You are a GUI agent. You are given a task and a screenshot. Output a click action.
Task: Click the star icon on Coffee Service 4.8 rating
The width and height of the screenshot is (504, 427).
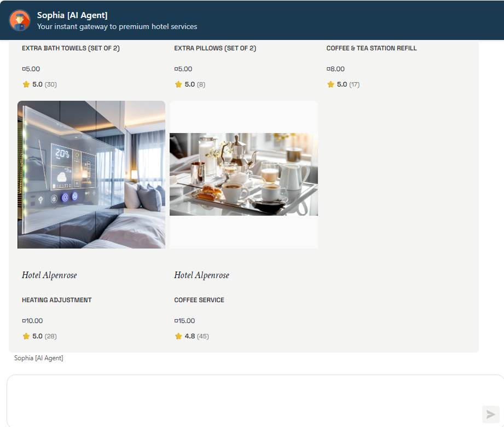[x=178, y=336]
